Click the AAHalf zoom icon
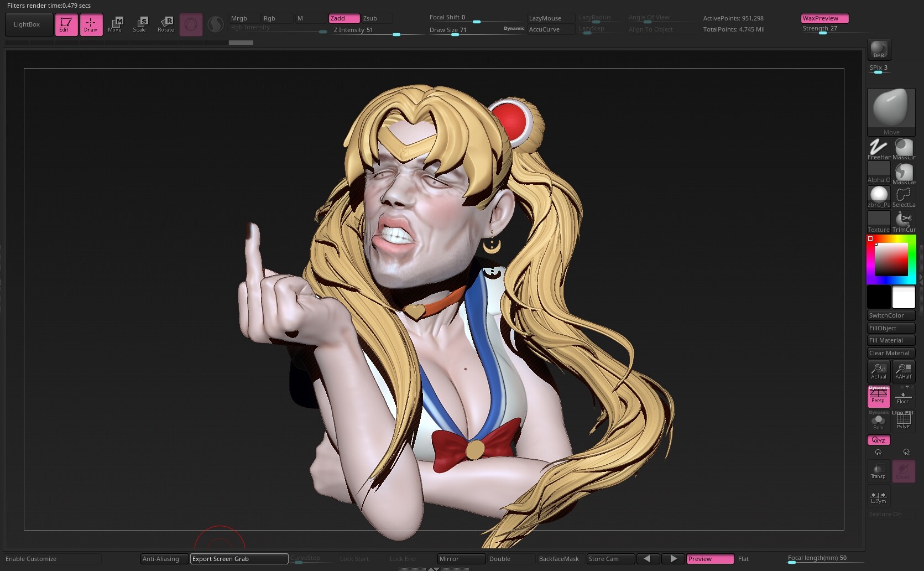Image resolution: width=924 pixels, height=571 pixels. coord(904,371)
